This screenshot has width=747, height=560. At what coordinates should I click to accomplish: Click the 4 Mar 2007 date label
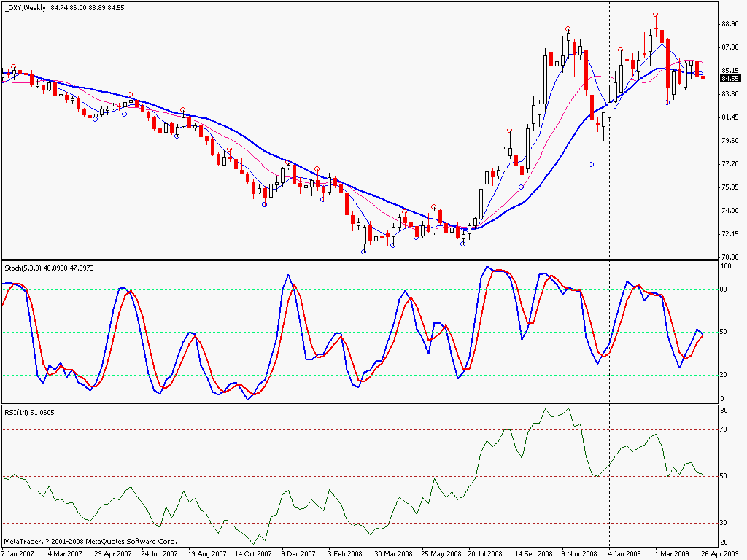click(x=65, y=554)
